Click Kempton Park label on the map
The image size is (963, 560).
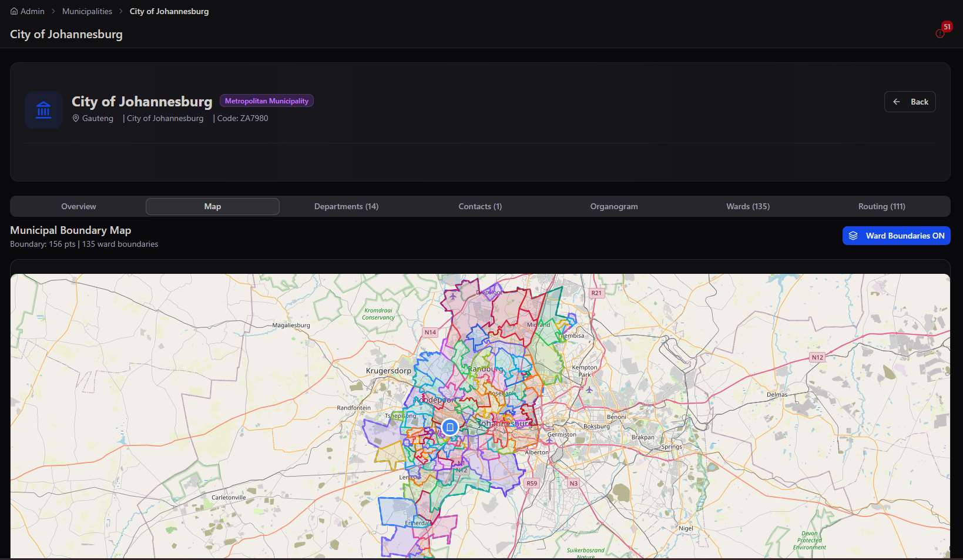(585, 371)
